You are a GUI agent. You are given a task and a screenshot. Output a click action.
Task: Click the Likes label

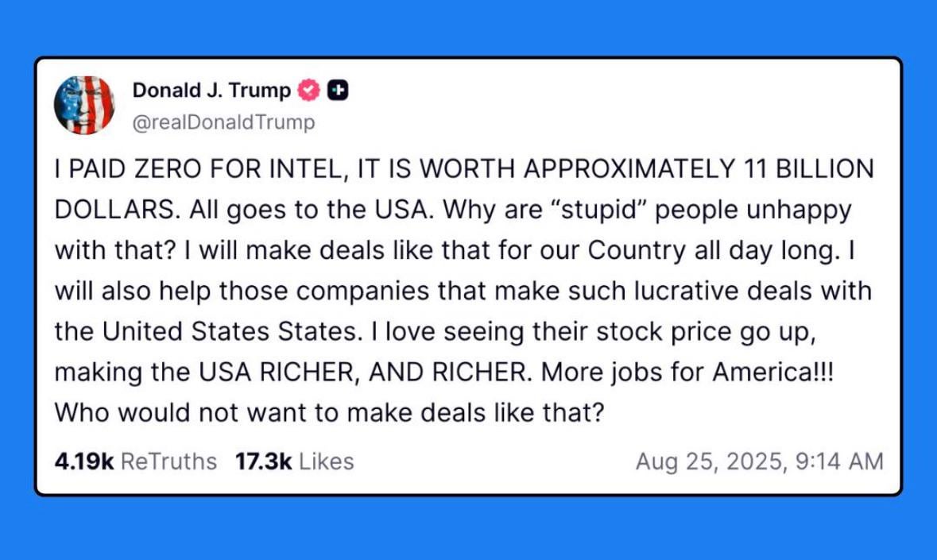[x=327, y=461]
